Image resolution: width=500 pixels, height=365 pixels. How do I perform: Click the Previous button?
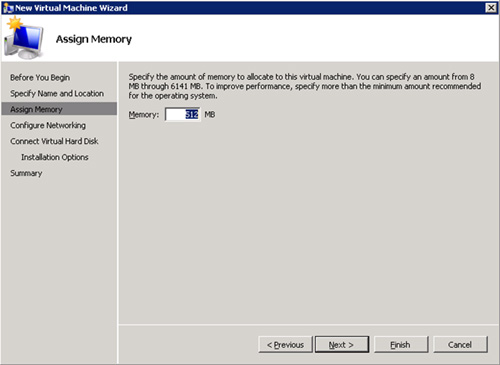(285, 345)
